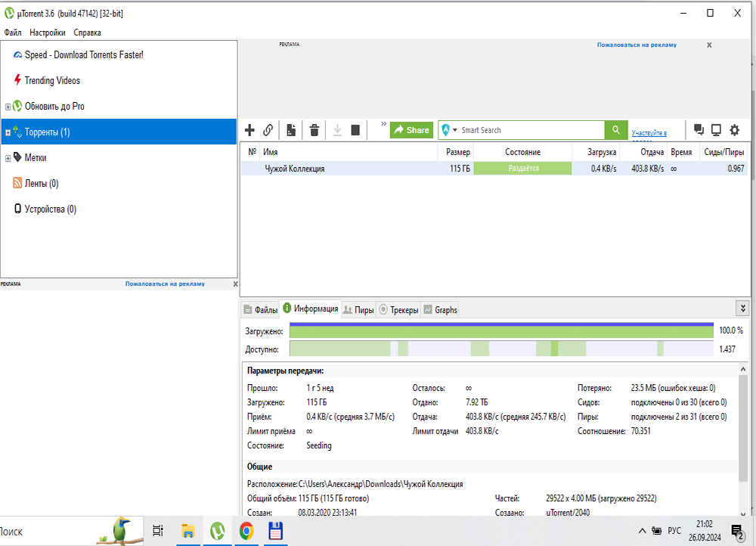This screenshot has height=546, width=756.
Task: Switch to the Пиры tab
Action: (358, 309)
